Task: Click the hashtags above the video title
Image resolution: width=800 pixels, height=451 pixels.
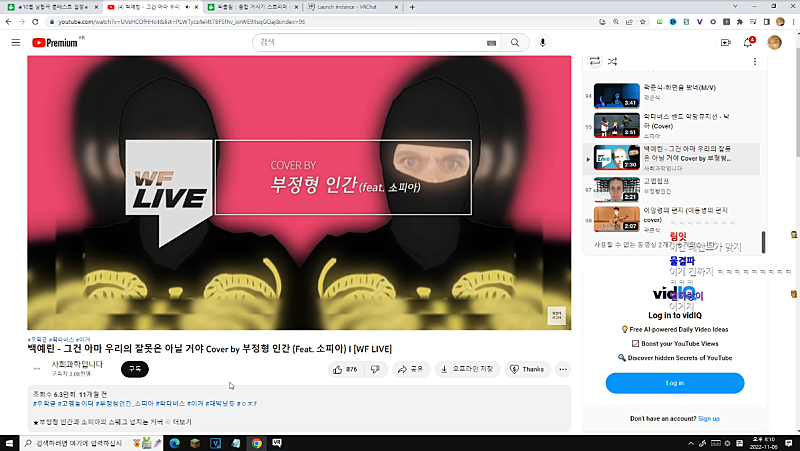Action: [59, 339]
